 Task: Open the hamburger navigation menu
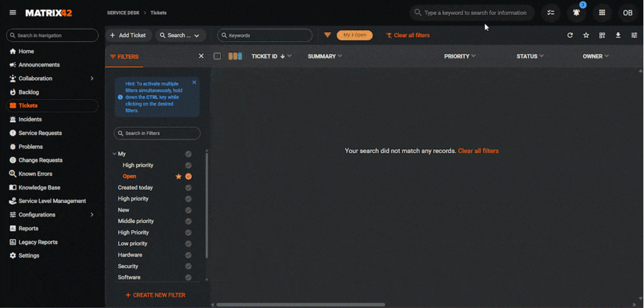(13, 13)
